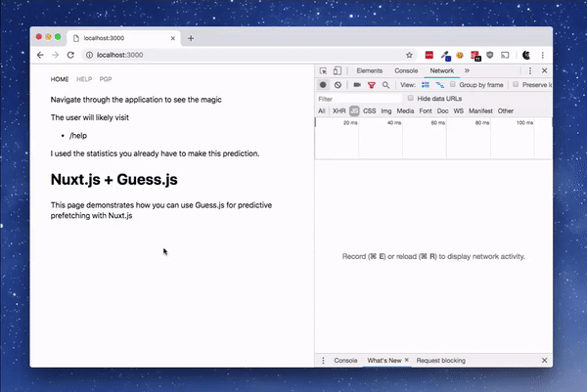Open Chrome's three-dot menu
Image resolution: width=587 pixels, height=392 pixels.
point(542,55)
